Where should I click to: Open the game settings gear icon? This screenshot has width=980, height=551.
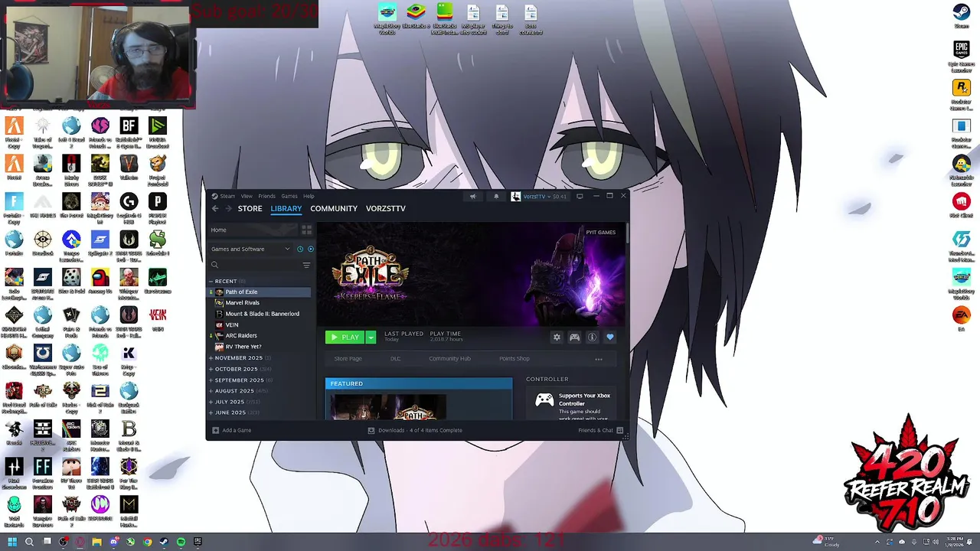(x=557, y=337)
